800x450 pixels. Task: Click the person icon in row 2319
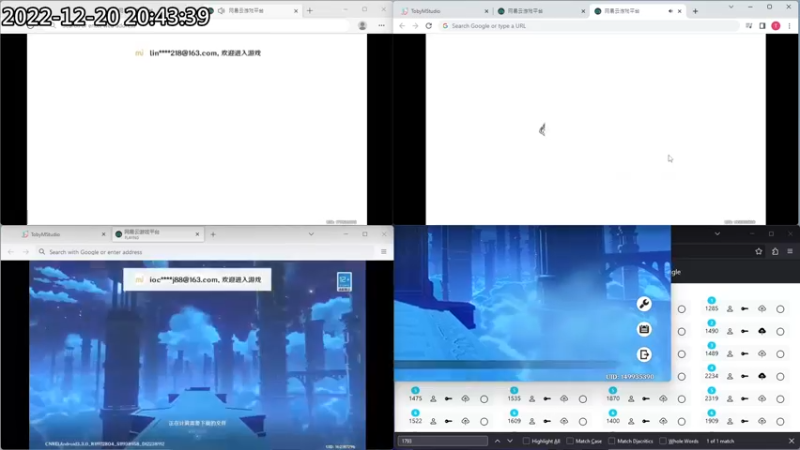pyautogui.click(x=730, y=398)
